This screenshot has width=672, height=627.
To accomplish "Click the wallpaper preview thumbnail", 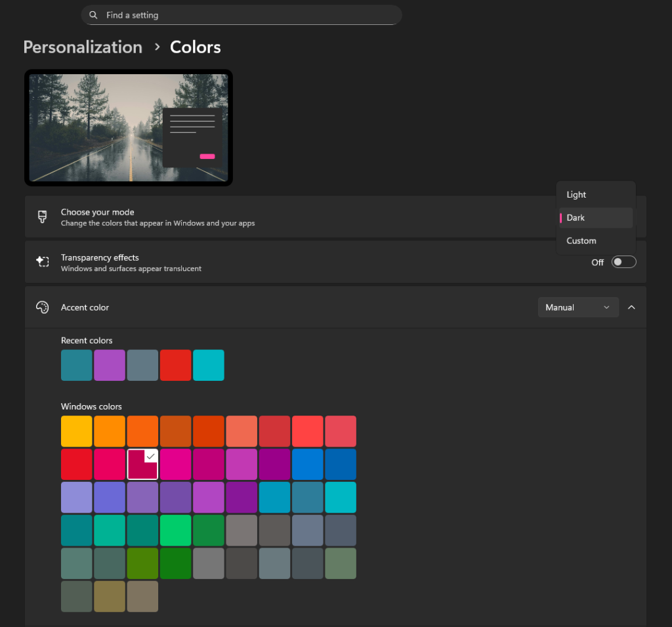I will [x=128, y=127].
